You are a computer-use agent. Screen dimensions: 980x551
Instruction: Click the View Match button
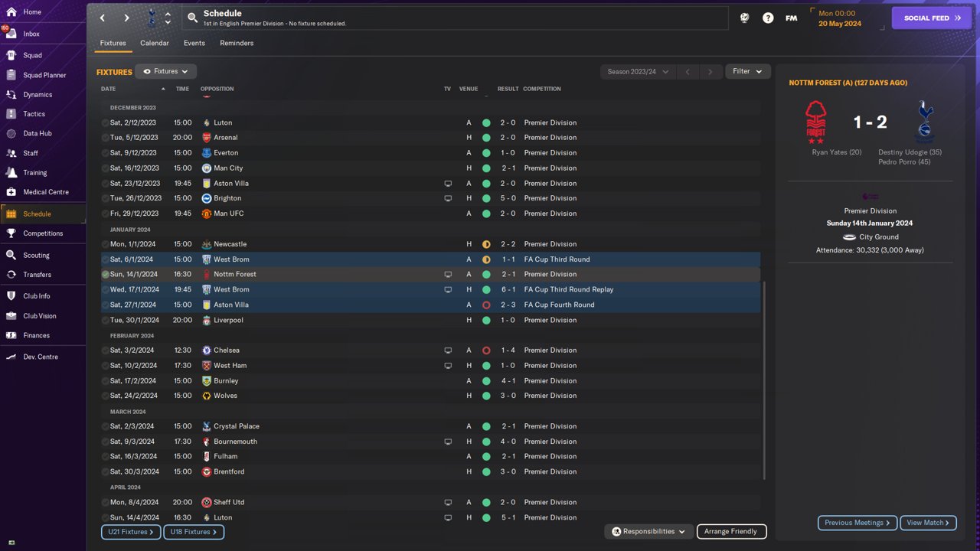tap(928, 523)
